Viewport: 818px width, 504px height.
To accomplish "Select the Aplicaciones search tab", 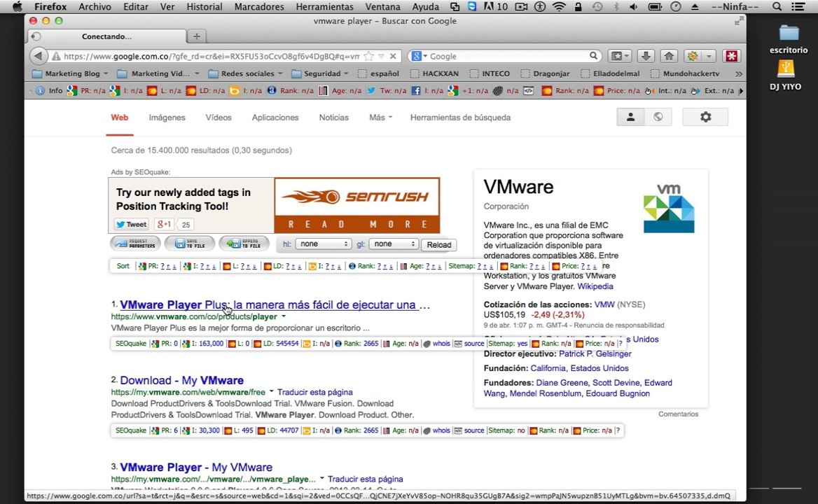I will click(x=275, y=118).
